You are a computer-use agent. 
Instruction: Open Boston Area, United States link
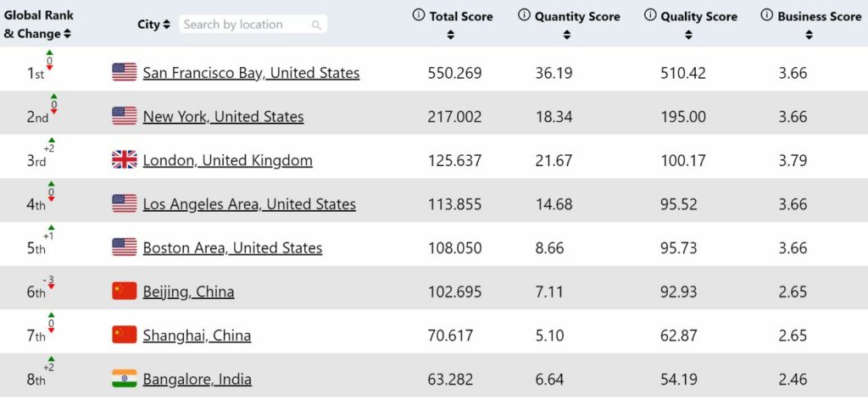232,247
